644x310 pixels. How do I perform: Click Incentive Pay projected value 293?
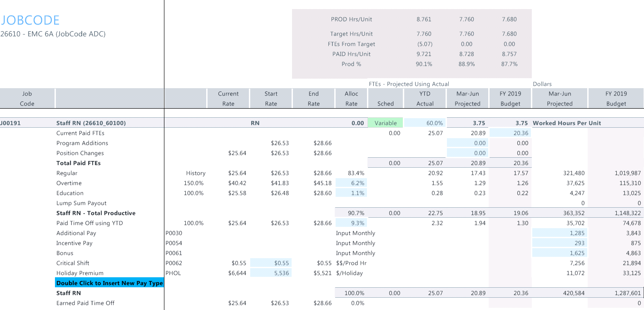(559, 243)
